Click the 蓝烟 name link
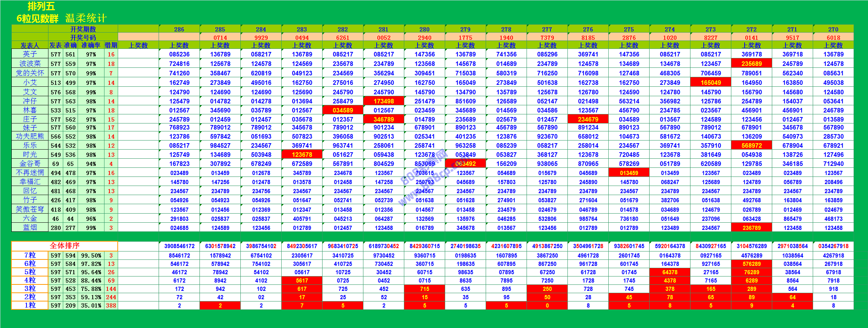The width and height of the screenshot is (868, 328). pyautogui.click(x=30, y=228)
